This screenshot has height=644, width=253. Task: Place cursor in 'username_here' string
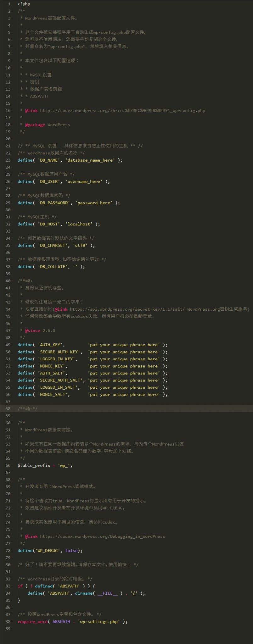click(x=84, y=181)
